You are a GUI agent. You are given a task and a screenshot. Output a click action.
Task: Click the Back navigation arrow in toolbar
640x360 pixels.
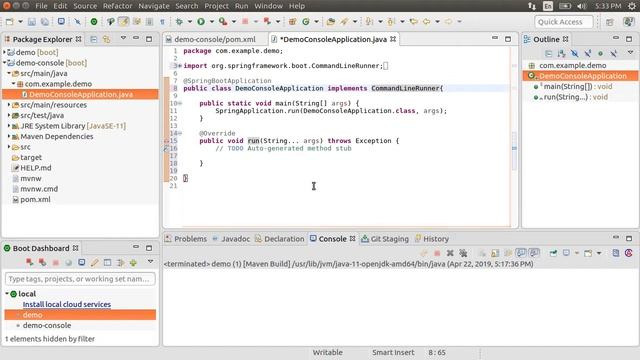pos(426,22)
